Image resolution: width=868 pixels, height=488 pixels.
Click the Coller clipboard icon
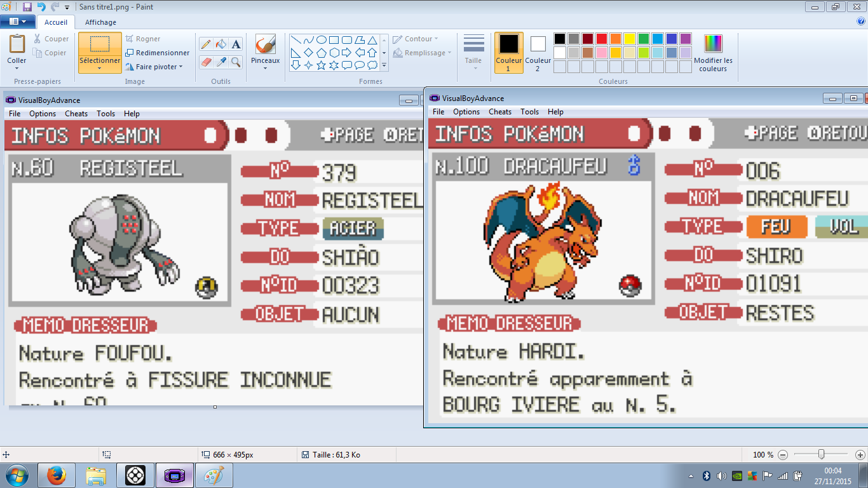(17, 44)
